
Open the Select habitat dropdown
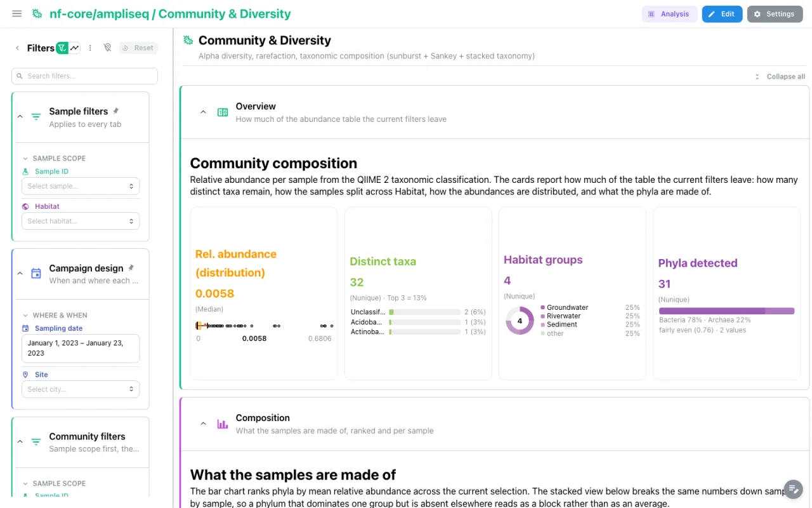81,221
